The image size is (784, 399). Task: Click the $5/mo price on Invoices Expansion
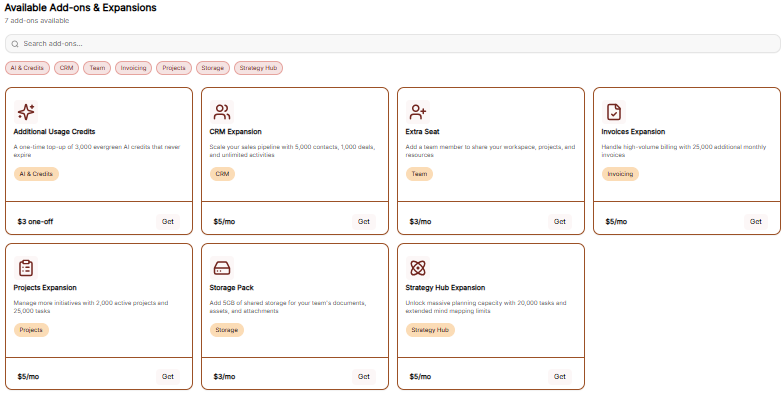(x=616, y=222)
